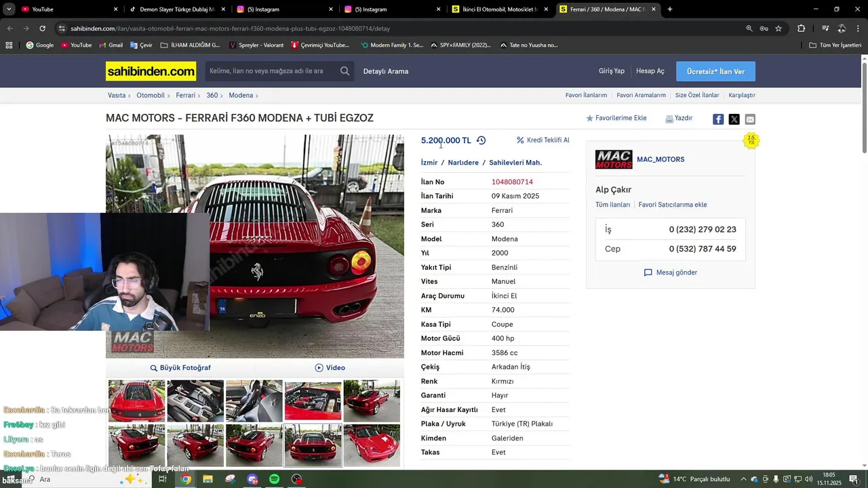This screenshot has width=868, height=488.
Task: Share listing by email envelope icon
Action: point(750,119)
